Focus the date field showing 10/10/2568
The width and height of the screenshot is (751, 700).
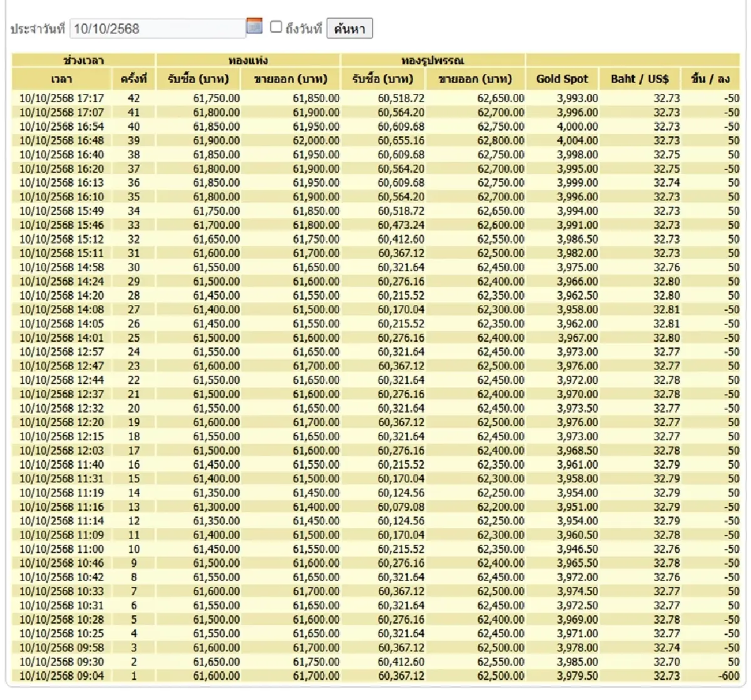tap(156, 28)
